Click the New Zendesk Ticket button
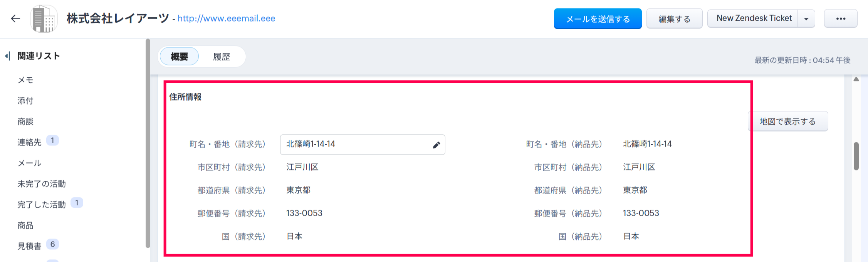This screenshot has height=262, width=868. coord(754,18)
